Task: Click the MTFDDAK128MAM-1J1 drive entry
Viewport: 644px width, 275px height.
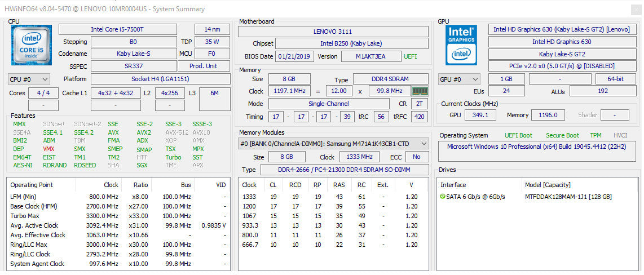Action: point(568,197)
